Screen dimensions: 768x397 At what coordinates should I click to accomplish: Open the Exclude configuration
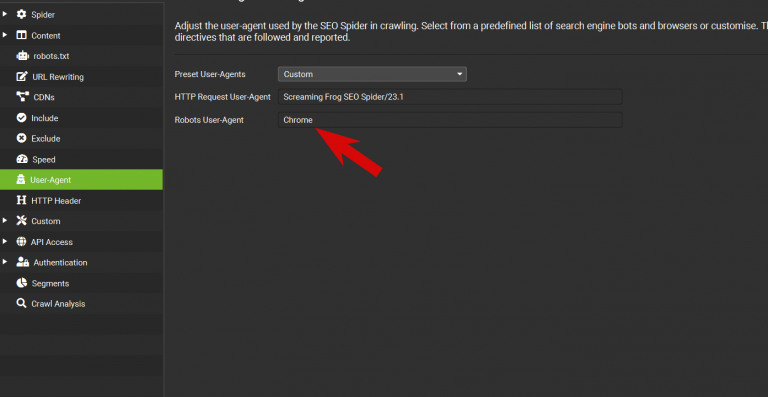(46, 139)
